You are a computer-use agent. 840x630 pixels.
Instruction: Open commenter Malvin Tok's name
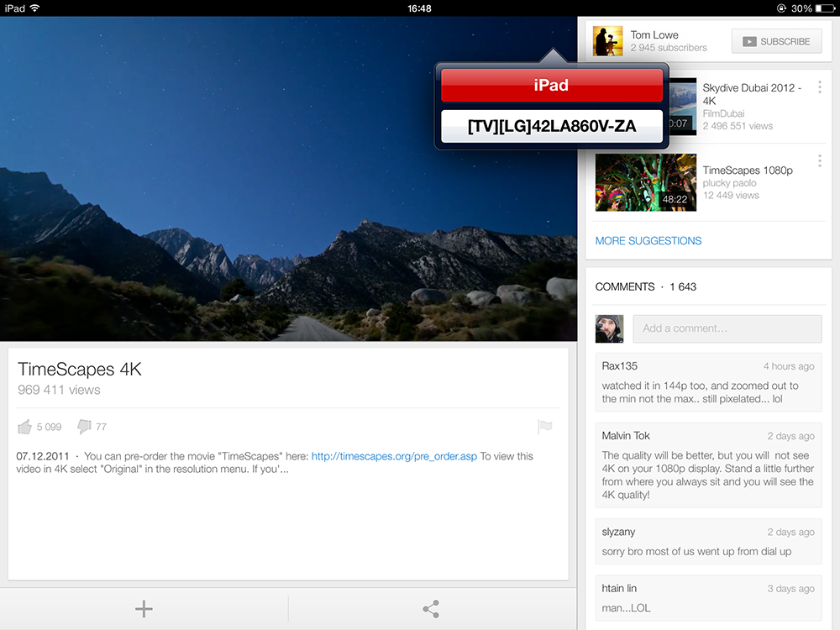click(625, 436)
